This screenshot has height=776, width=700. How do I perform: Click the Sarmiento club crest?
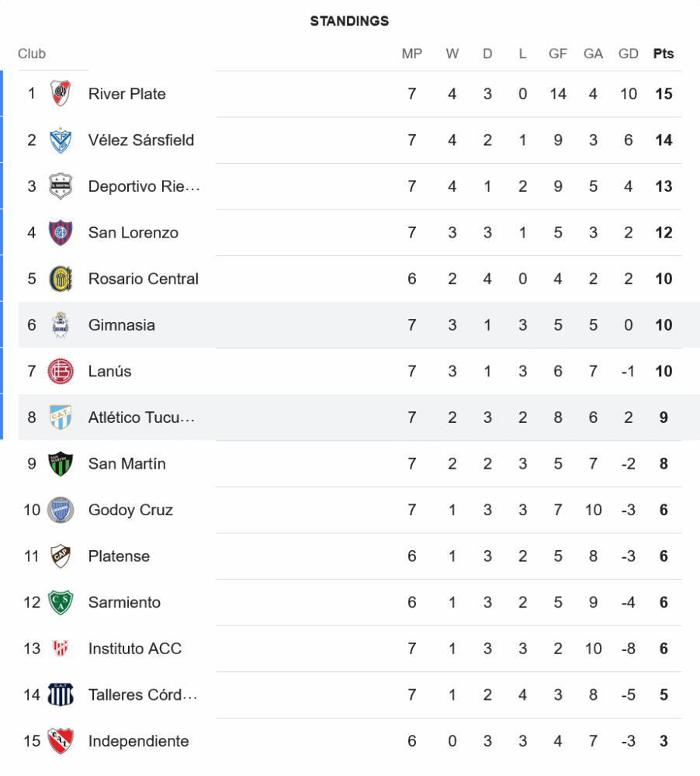click(x=61, y=602)
